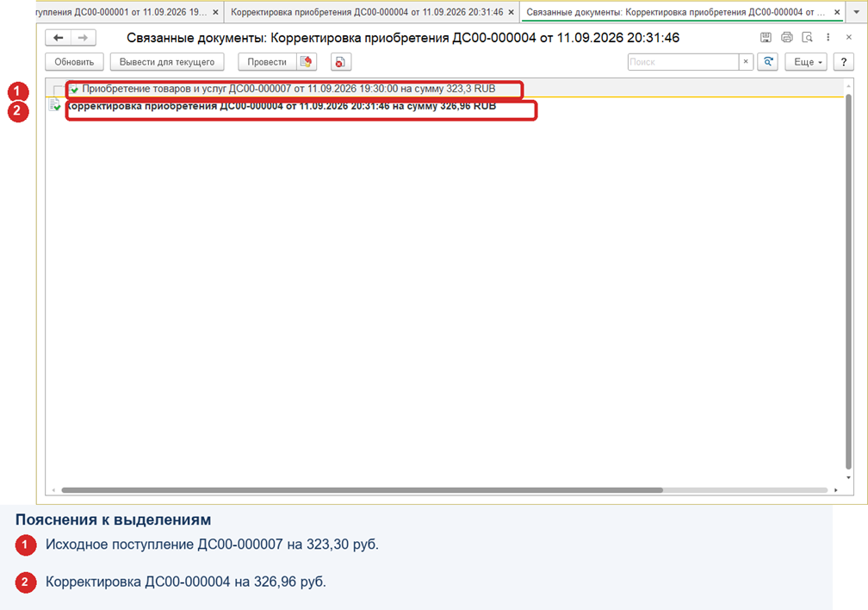The width and height of the screenshot is (868, 610).
Task: Click the back navigation arrow
Action: (x=59, y=38)
